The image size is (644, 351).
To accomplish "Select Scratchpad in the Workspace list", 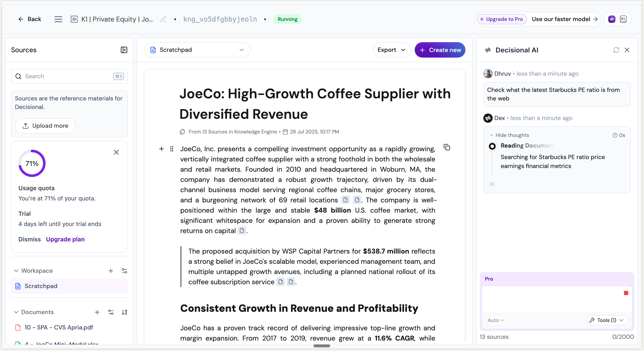I will pyautogui.click(x=41, y=286).
